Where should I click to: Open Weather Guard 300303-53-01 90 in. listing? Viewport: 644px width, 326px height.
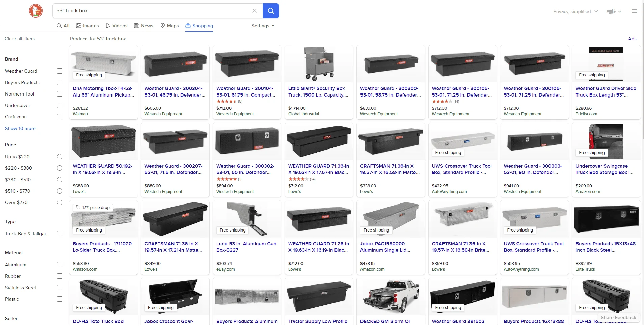[x=533, y=169]
